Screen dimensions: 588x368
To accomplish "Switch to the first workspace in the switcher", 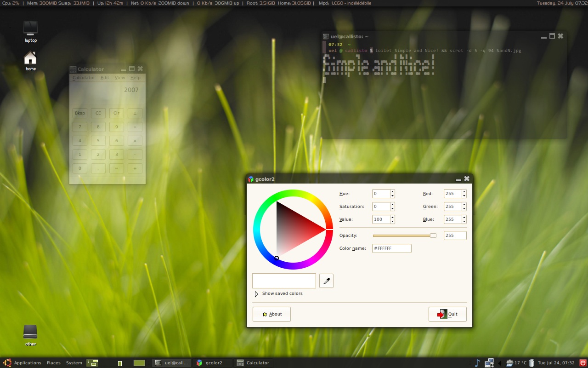I will pos(92,363).
